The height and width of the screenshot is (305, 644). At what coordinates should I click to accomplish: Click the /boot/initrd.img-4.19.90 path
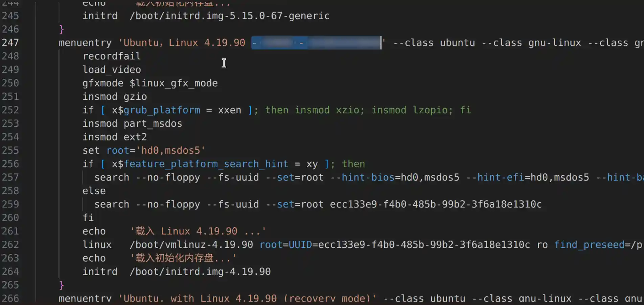(x=200, y=272)
